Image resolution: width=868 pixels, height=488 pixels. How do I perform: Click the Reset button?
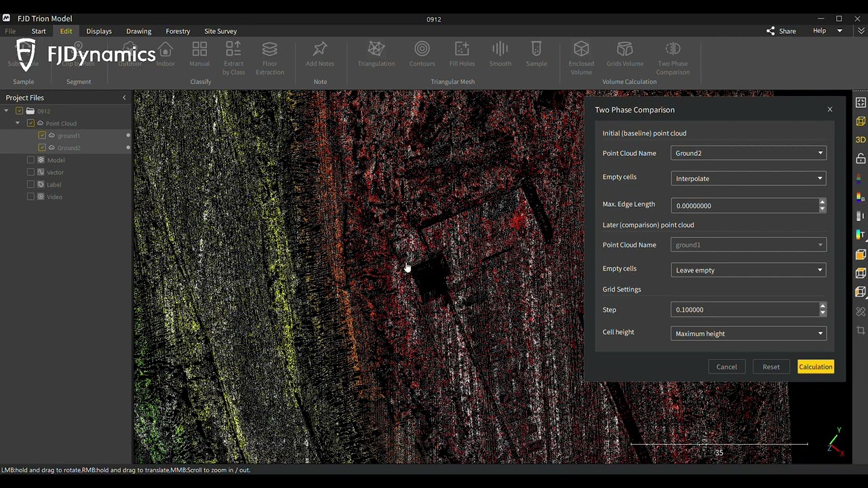[x=771, y=367]
